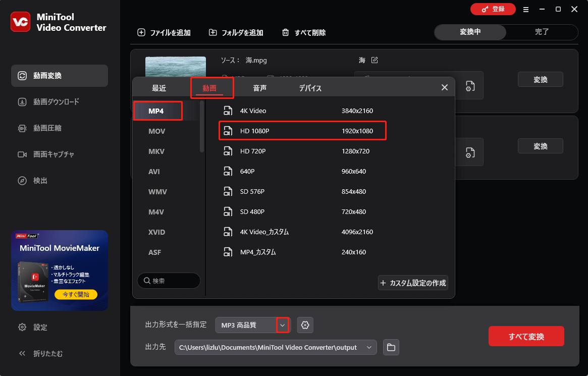Open format settings icon for first file
588x376 pixels.
470,86
